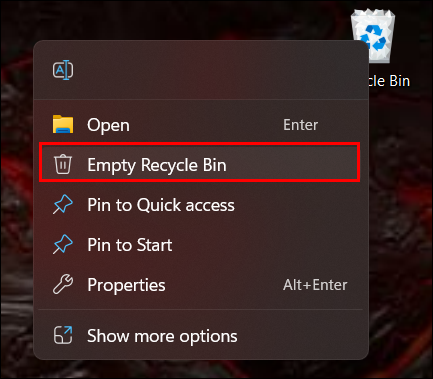Click empty desktop wallpaper to dismiss the menu
Viewport: 433px width, 379px height.
pyautogui.click(x=400, y=233)
